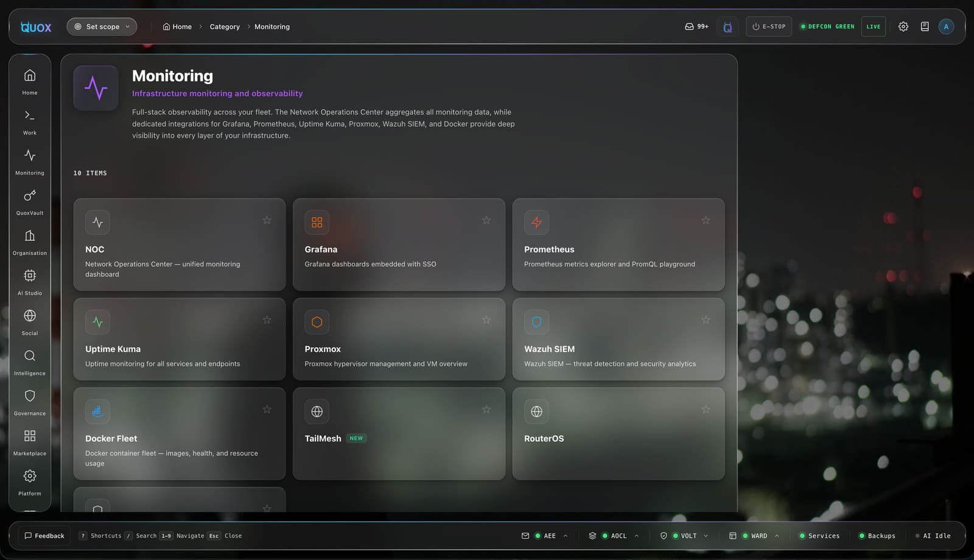974x560 pixels.
Task: Favorite the NOC card star
Action: (x=267, y=220)
